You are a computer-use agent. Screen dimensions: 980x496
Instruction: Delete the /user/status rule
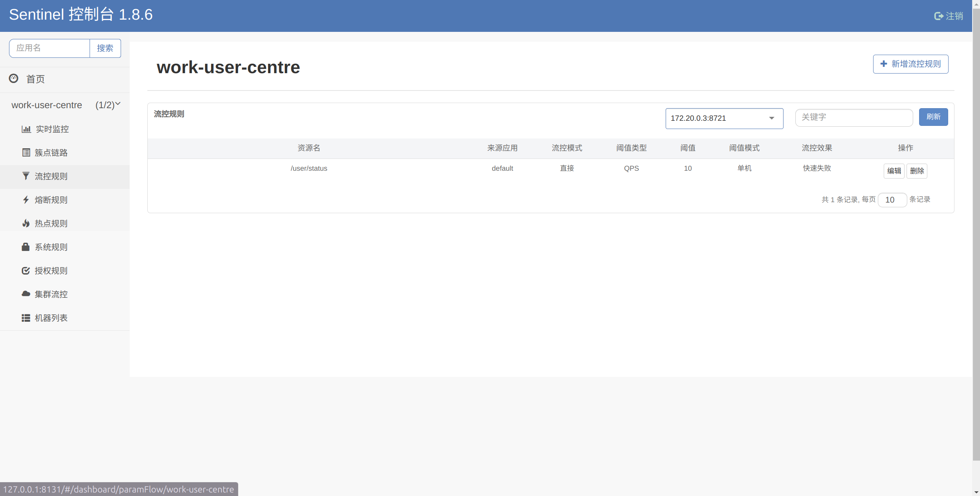[x=917, y=171]
